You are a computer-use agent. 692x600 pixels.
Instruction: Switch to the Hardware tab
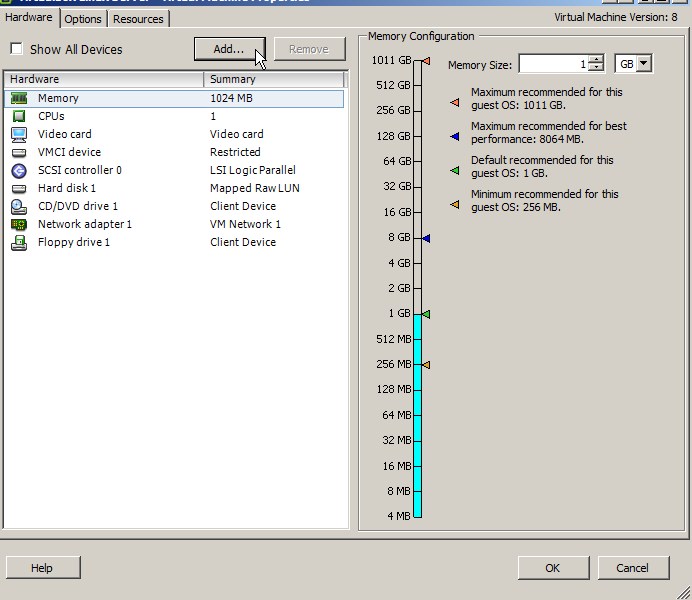tap(29, 17)
